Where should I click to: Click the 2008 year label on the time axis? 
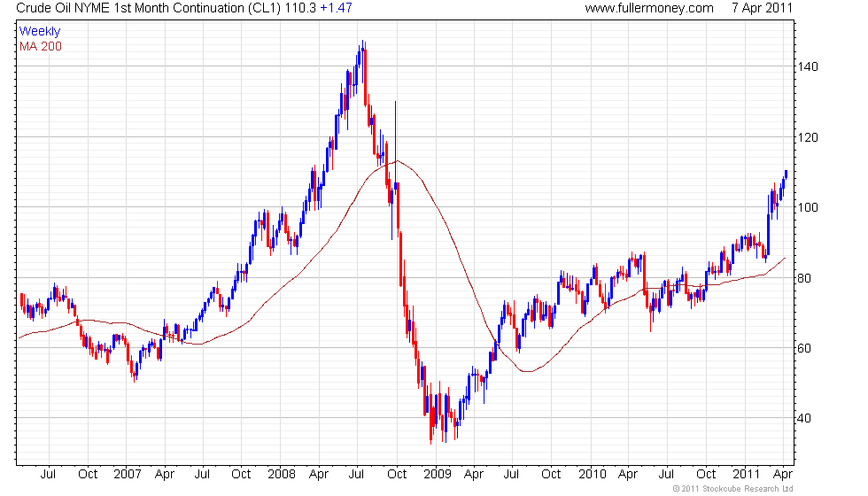282,475
